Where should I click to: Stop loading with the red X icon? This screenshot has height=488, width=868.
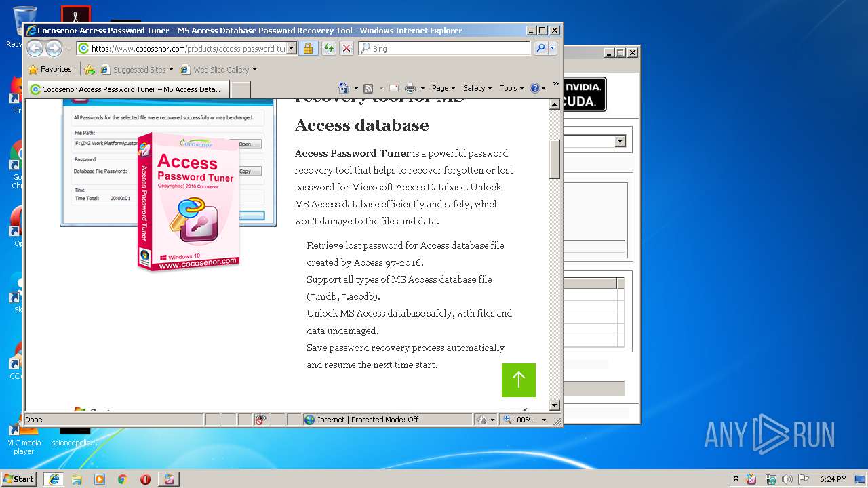pos(347,48)
